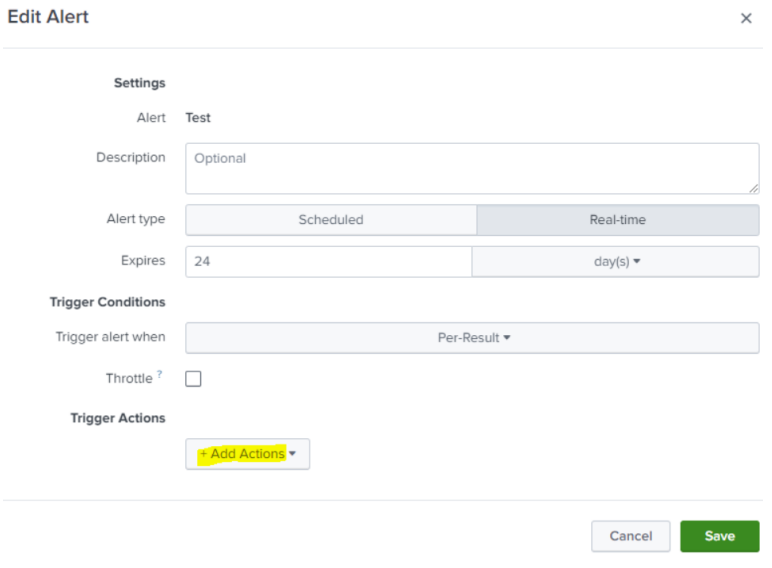Open the day(s) expiry unit dropdown
Viewport: 772px width, 568px height.
pyautogui.click(x=615, y=262)
